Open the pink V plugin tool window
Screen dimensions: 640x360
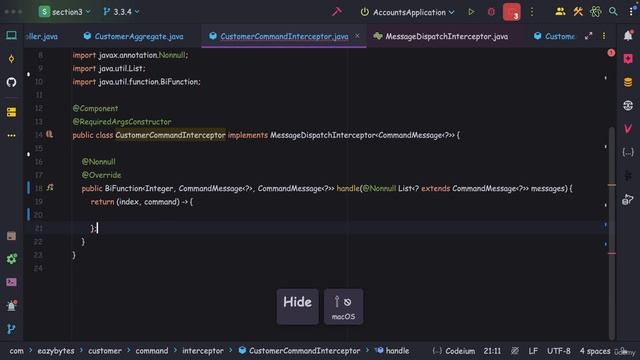(x=628, y=129)
